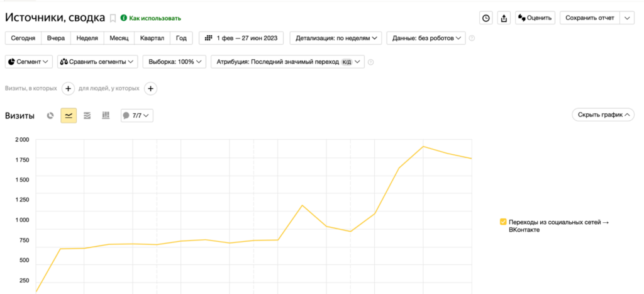Add a visit condition with the plus button
Viewport: 644px width, 294px height.
point(69,89)
